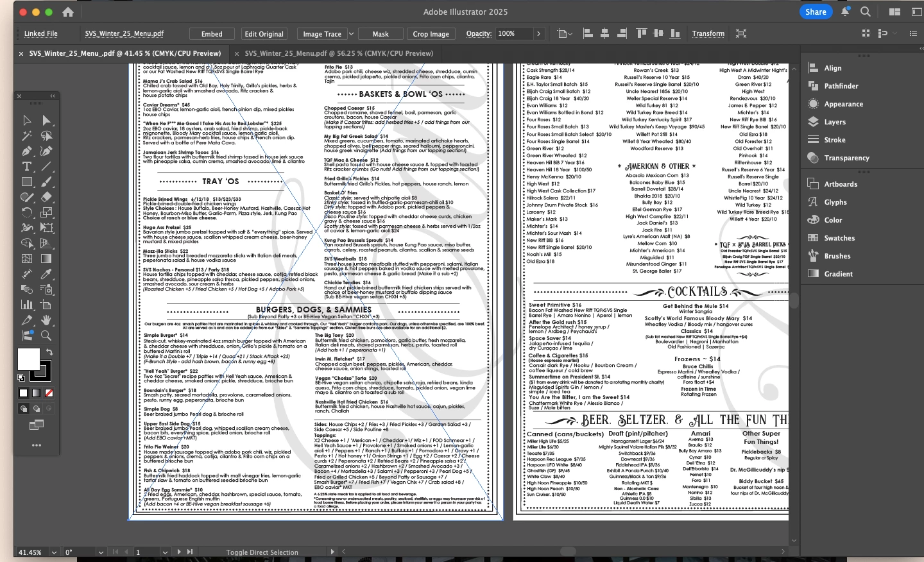
Task: Select the Rectangle tool
Action: click(27, 182)
